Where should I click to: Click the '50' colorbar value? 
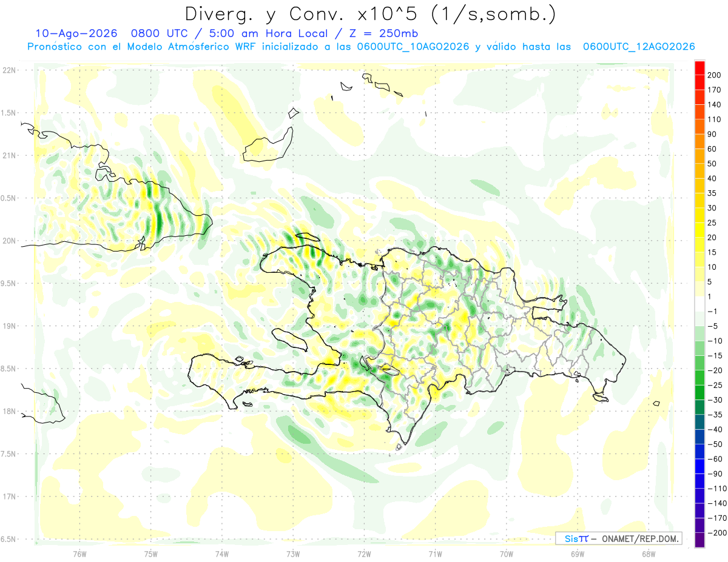pyautogui.click(x=713, y=164)
